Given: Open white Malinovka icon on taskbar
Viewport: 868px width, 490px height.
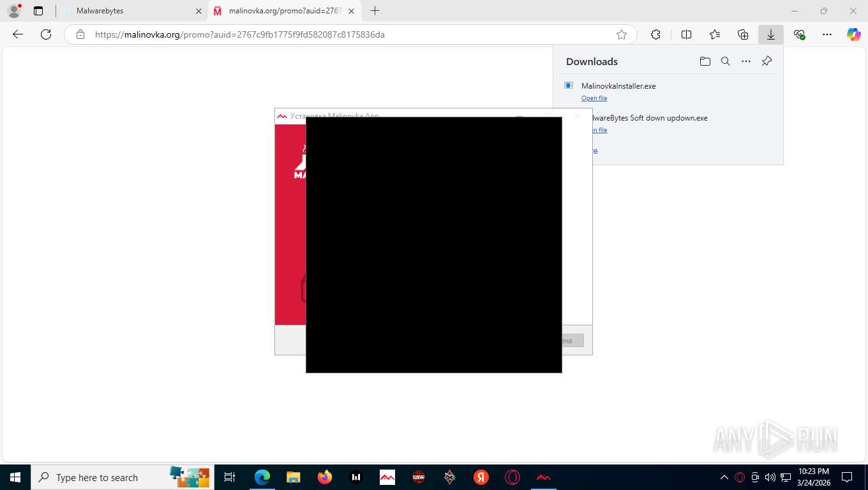Looking at the screenshot, I should [x=387, y=477].
